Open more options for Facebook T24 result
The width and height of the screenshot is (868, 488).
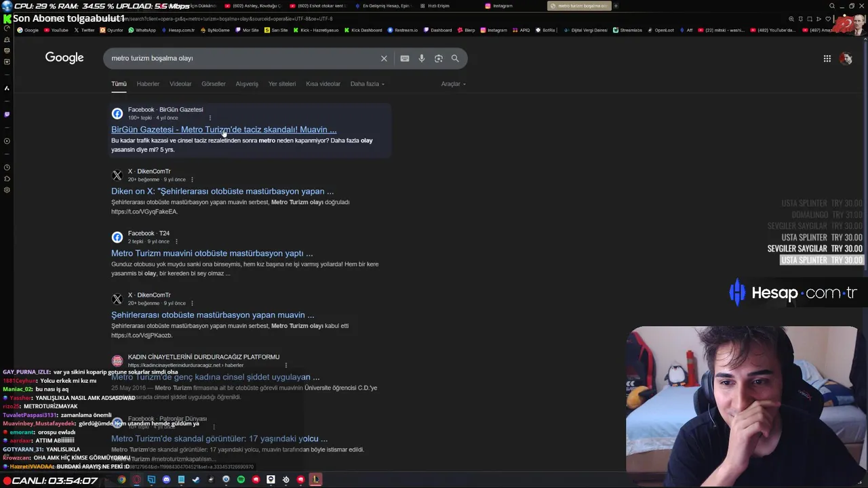pos(176,241)
